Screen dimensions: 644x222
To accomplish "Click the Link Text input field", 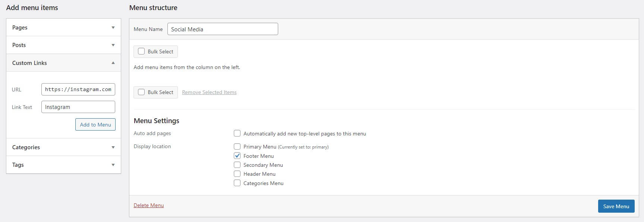I will coord(78,107).
